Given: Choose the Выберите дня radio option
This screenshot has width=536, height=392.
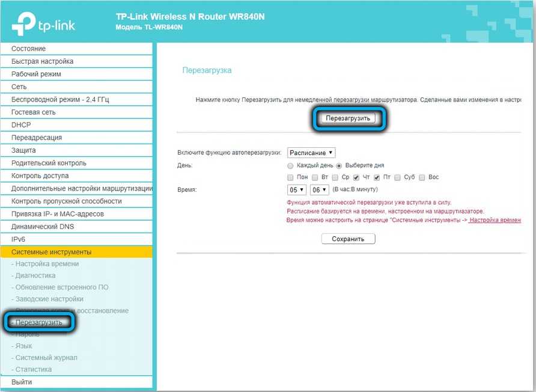Looking at the screenshot, I should pyautogui.click(x=340, y=165).
